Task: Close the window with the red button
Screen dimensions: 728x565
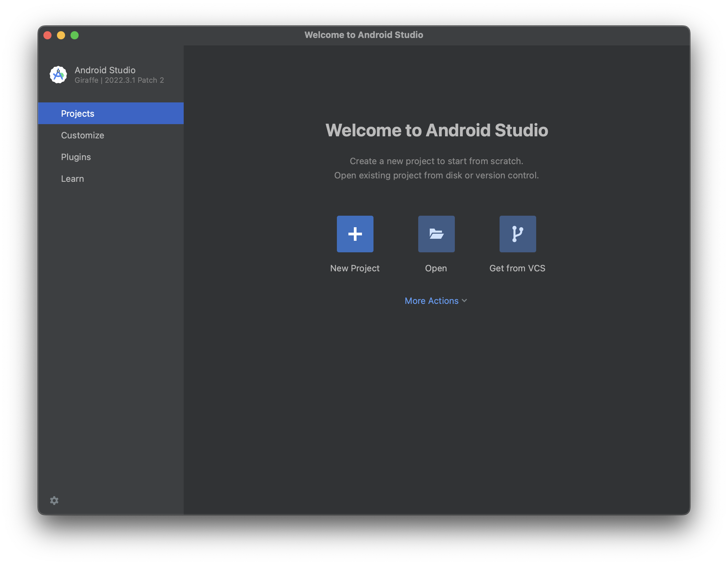Action: [47, 35]
